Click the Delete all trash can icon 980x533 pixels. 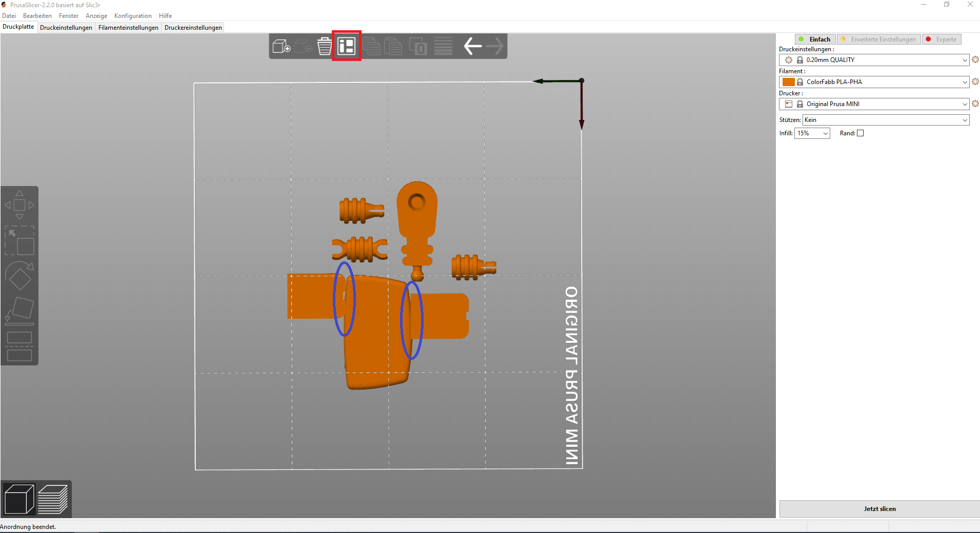324,46
